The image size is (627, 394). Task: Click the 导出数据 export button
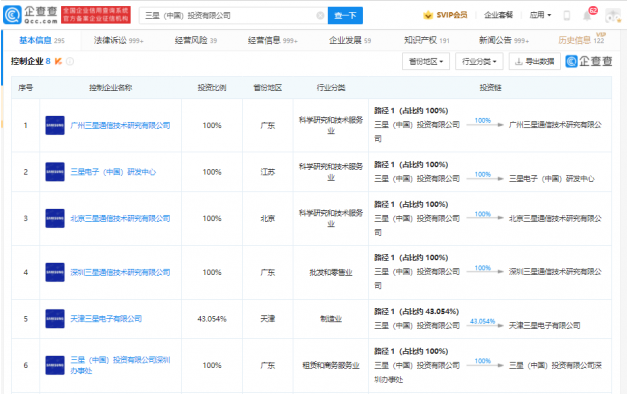click(535, 61)
